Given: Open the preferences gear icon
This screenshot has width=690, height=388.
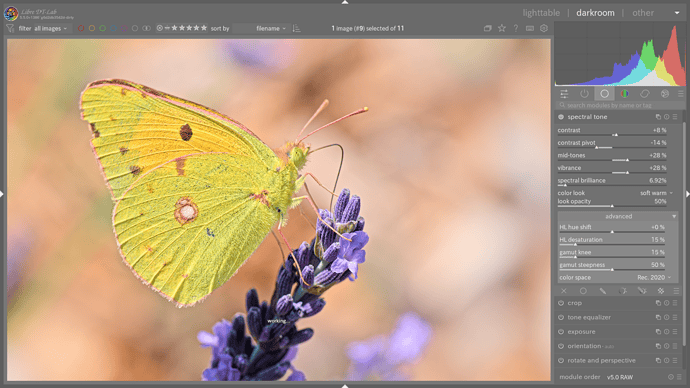Looking at the screenshot, I should click(x=544, y=28).
